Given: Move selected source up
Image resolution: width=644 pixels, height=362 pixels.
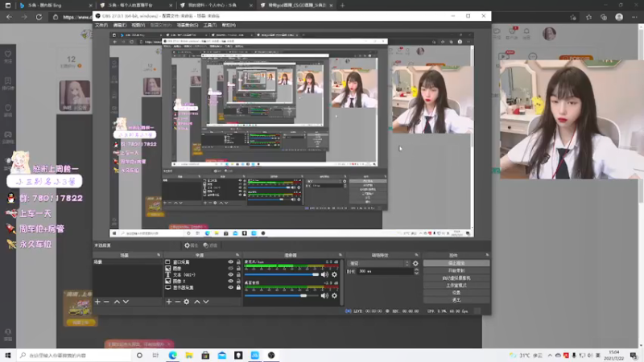Looking at the screenshot, I should [x=197, y=302].
